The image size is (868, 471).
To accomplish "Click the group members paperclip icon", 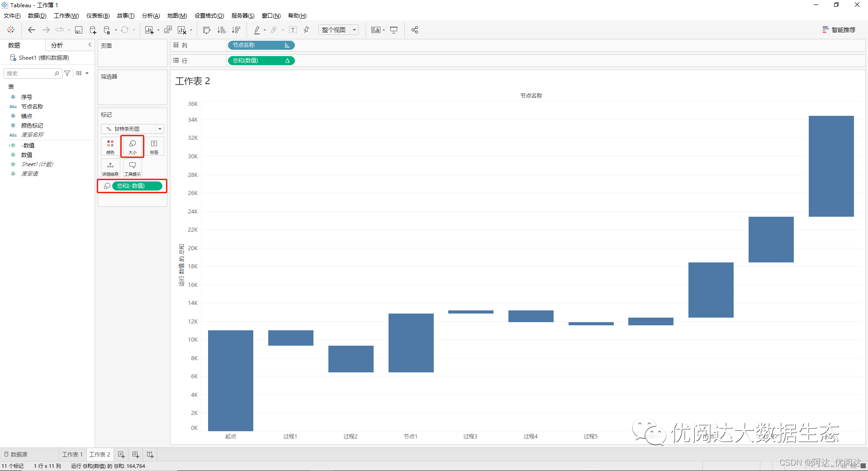I will coord(274,30).
